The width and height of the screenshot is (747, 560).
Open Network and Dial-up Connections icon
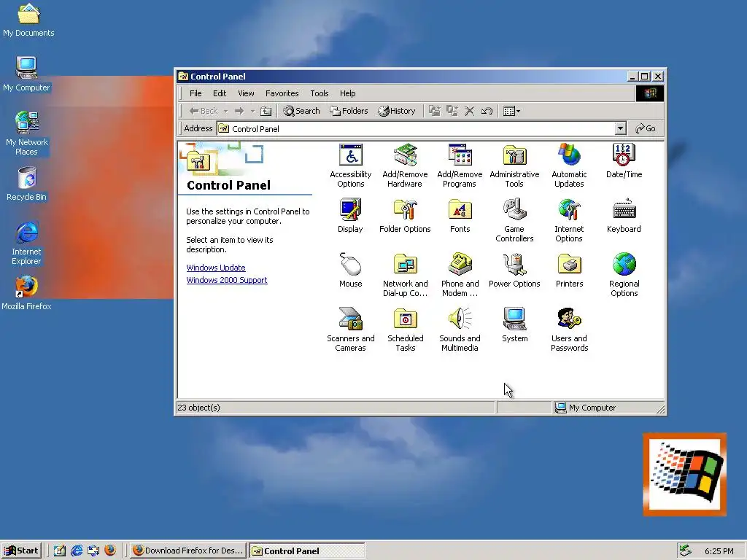(x=405, y=275)
